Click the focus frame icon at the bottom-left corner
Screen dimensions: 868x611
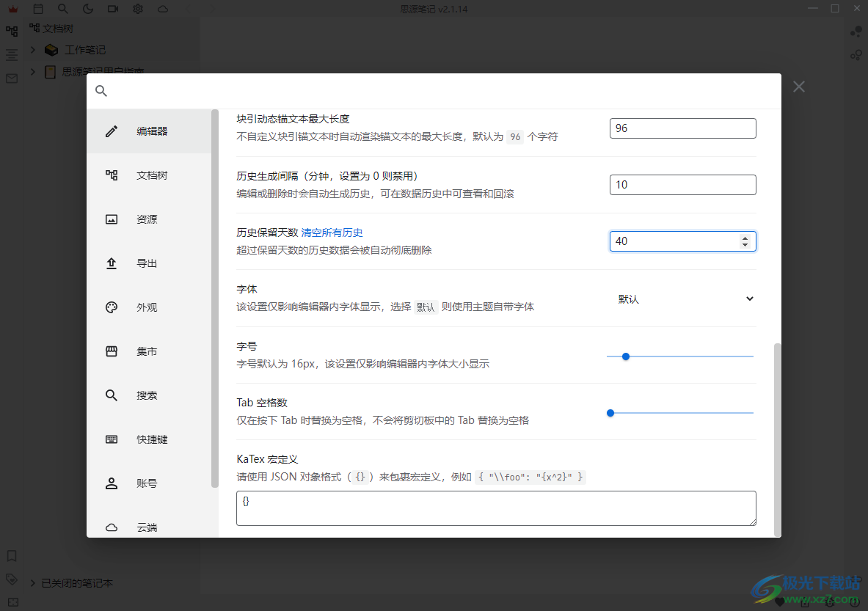12,601
